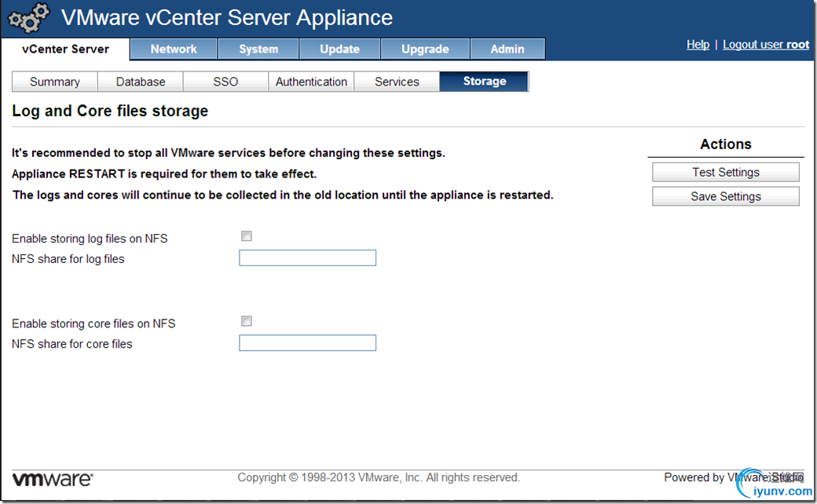Focus the NFS share for log files field
The image size is (817, 504).
[x=307, y=257]
